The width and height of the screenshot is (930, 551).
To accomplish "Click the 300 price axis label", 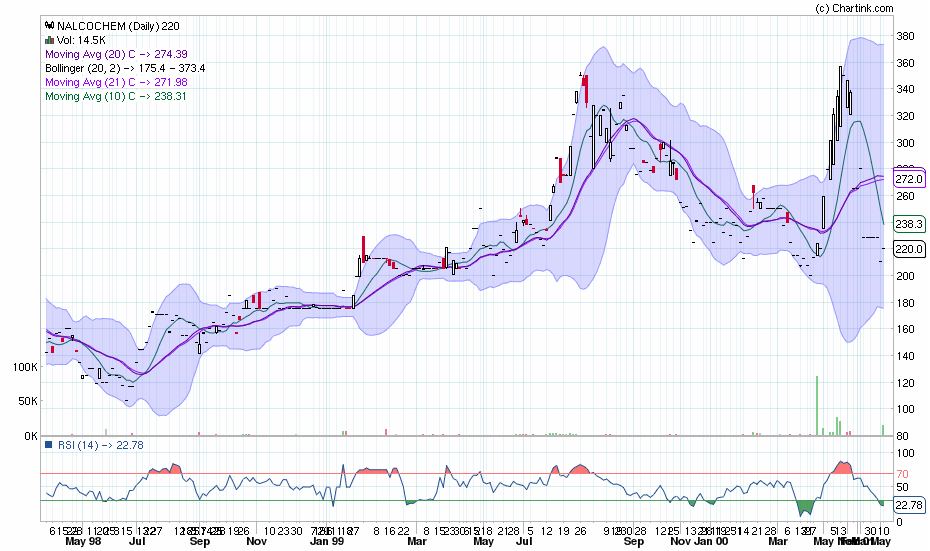I will [x=905, y=142].
